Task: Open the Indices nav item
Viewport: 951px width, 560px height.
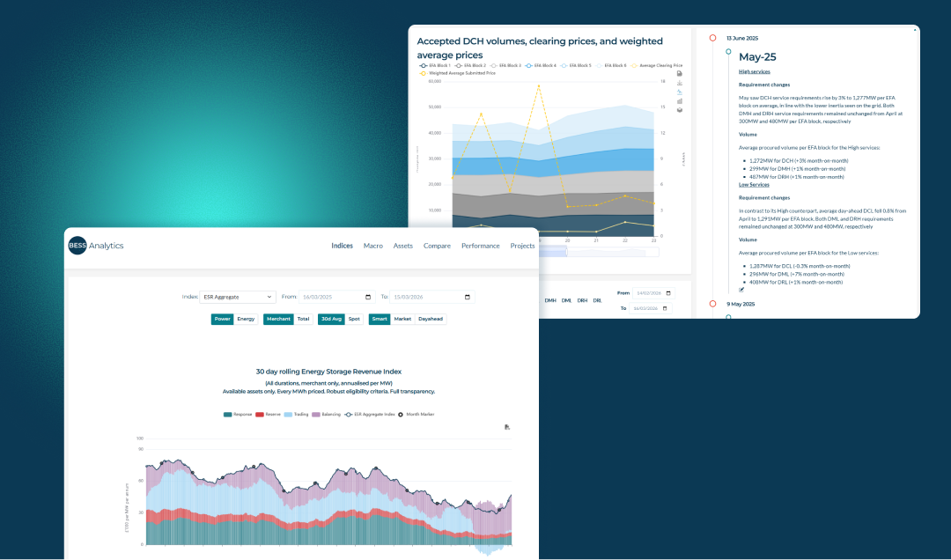Action: point(342,246)
